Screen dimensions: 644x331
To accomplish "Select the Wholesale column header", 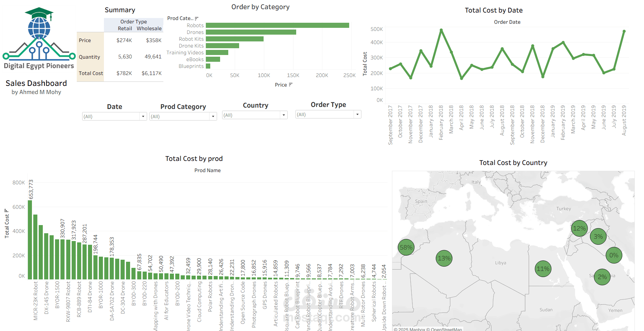I will point(149,29).
